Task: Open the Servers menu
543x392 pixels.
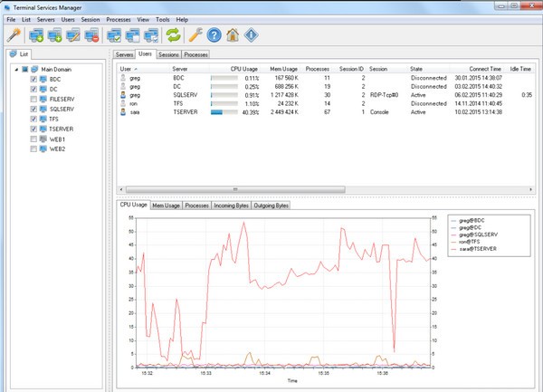Action: point(46,20)
